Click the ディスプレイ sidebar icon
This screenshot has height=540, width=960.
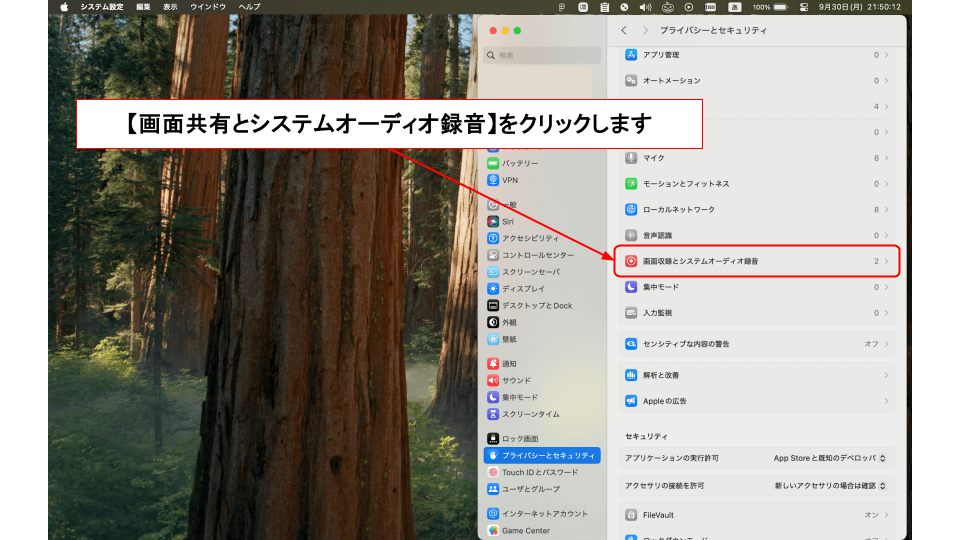493,289
